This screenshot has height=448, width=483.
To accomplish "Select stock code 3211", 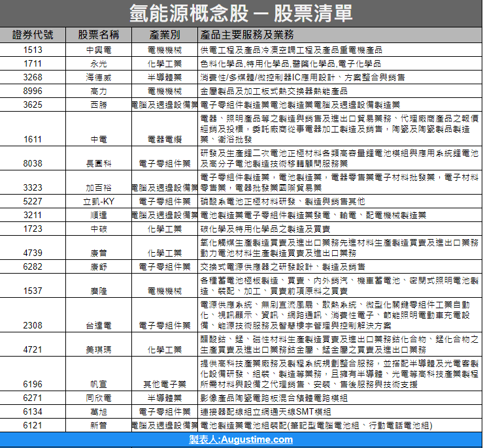I will click(x=33, y=215).
